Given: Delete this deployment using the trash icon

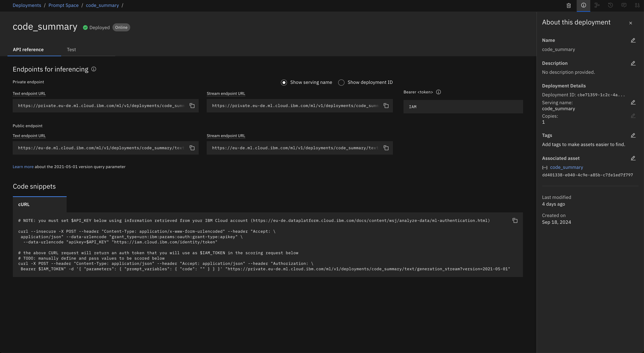Looking at the screenshot, I should pyautogui.click(x=569, y=5).
